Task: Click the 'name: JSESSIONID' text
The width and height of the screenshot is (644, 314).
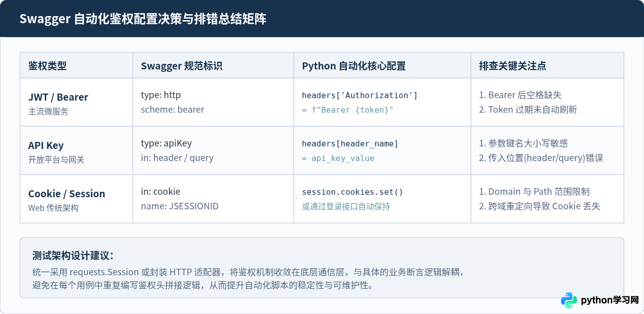Action: pyautogui.click(x=180, y=206)
